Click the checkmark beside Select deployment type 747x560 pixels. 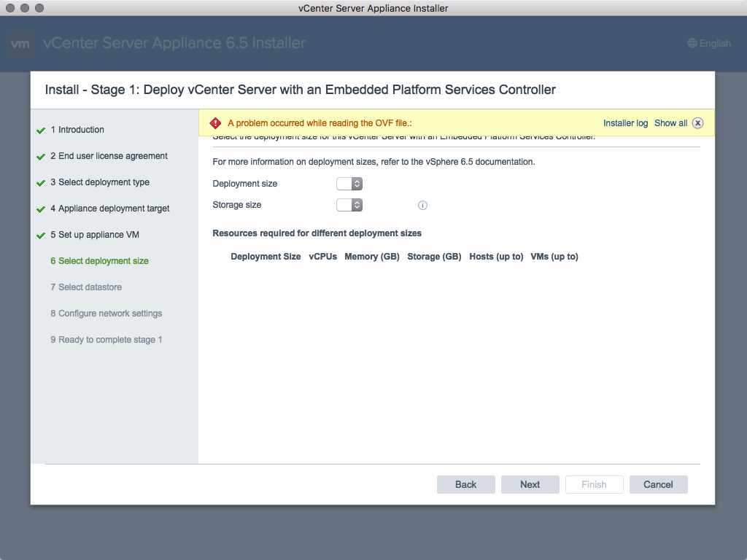(x=41, y=183)
